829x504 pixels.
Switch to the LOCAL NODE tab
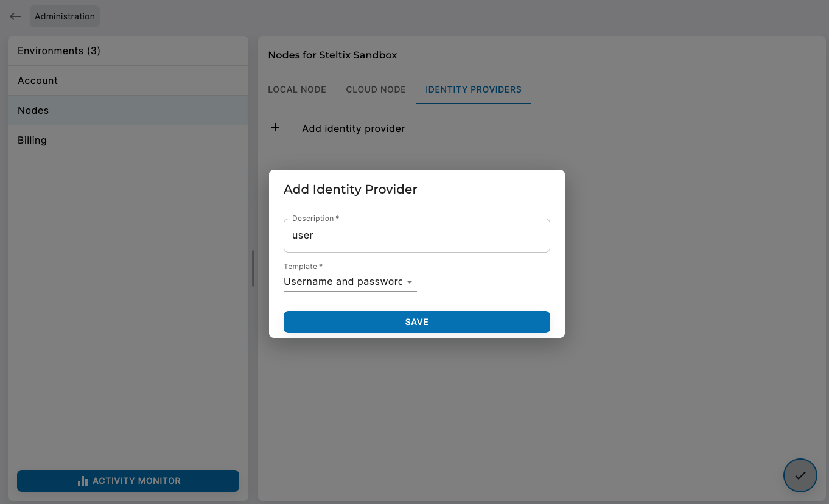tap(297, 89)
